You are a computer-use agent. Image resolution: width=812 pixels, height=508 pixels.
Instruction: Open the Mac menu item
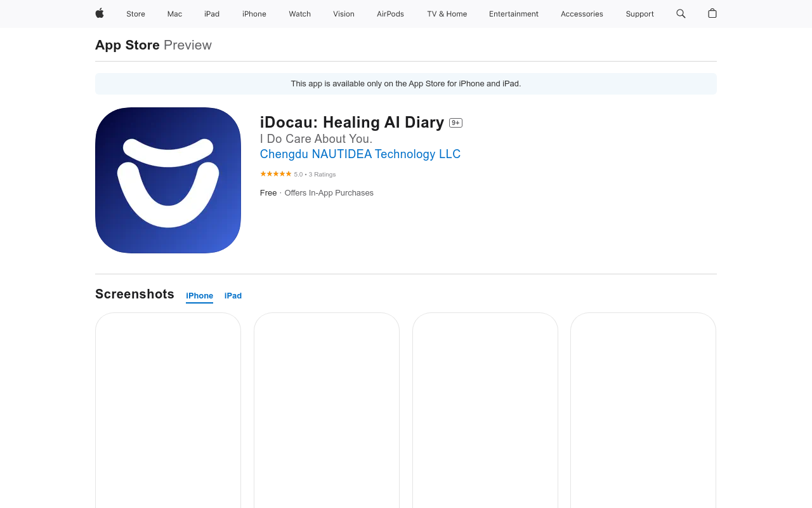click(174, 14)
